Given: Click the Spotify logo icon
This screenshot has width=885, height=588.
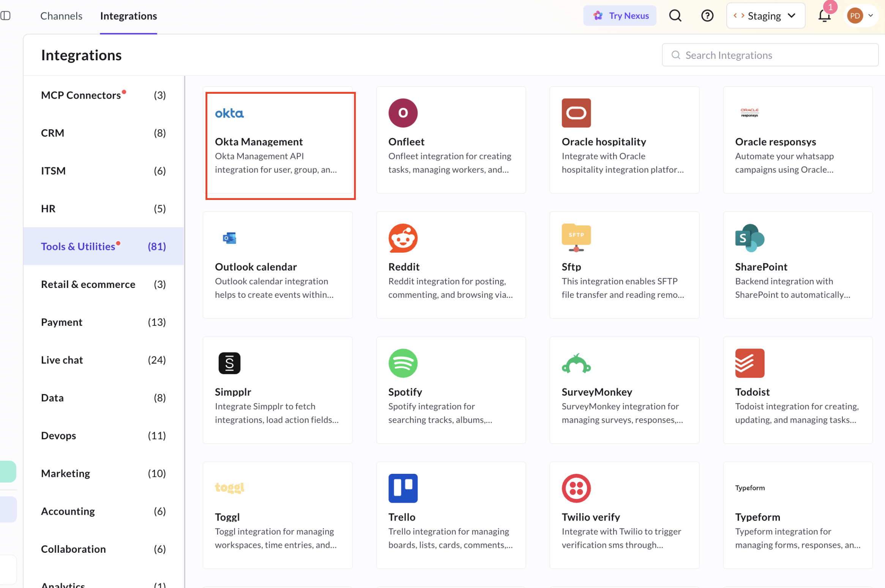Looking at the screenshot, I should click(x=403, y=363).
